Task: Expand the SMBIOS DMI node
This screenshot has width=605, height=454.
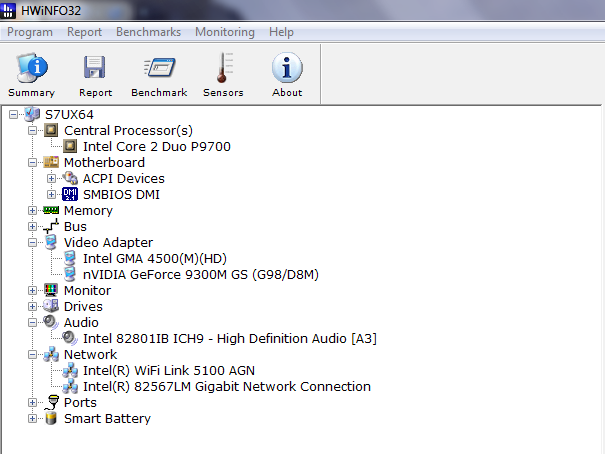Action: 51,194
